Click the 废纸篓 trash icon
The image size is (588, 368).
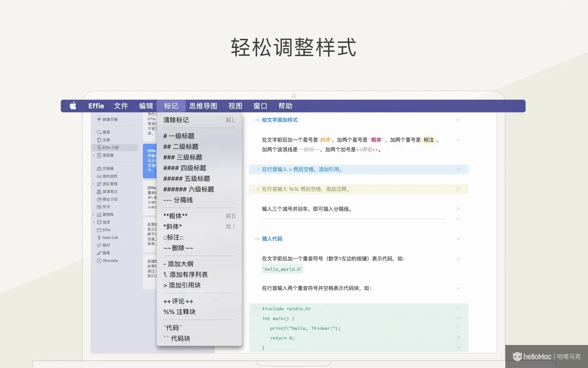(x=99, y=155)
